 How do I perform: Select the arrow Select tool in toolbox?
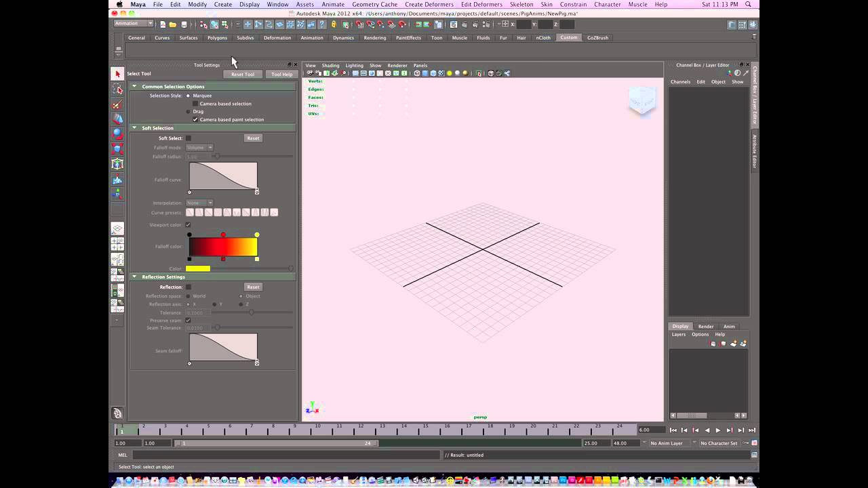pos(117,74)
